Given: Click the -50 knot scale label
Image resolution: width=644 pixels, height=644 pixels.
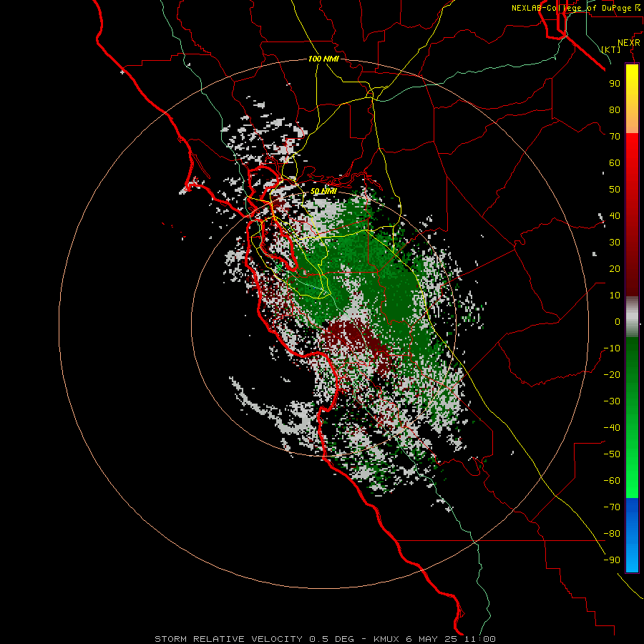Looking at the screenshot, I should point(612,454).
